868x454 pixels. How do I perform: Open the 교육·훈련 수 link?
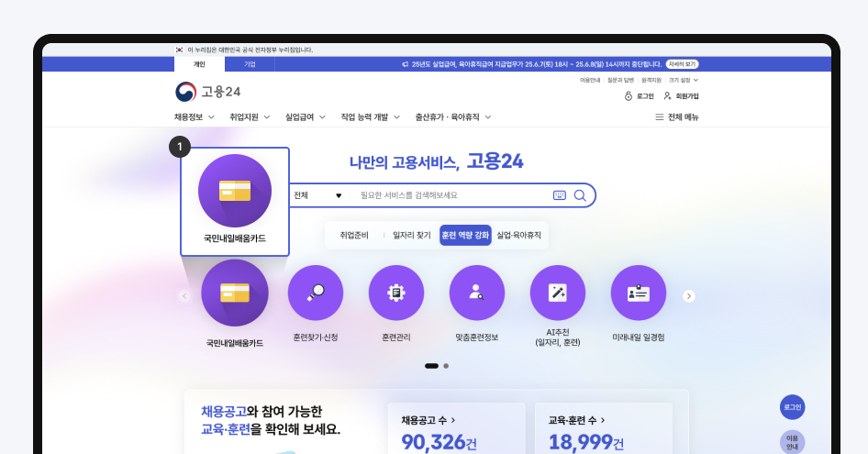(577, 420)
